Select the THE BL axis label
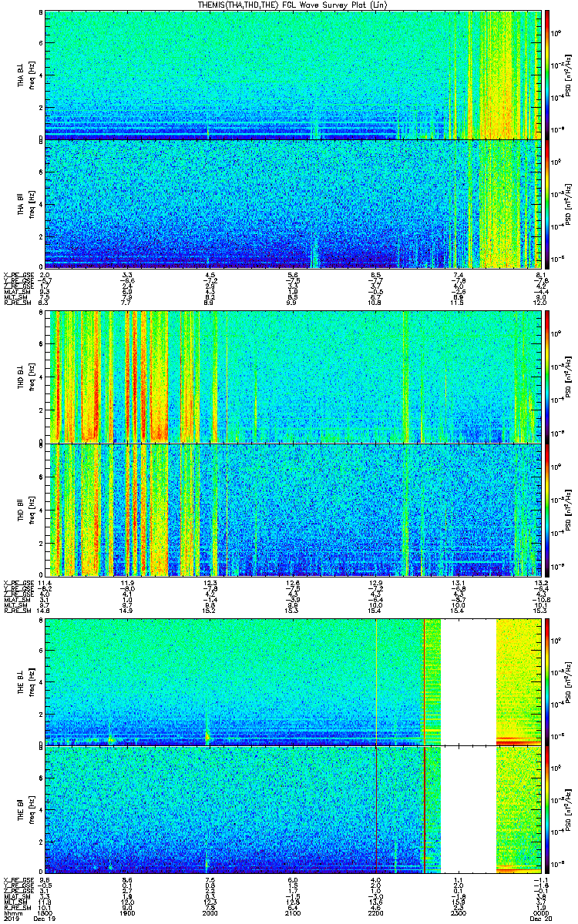The image size is (578, 924). pyautogui.click(x=20, y=681)
